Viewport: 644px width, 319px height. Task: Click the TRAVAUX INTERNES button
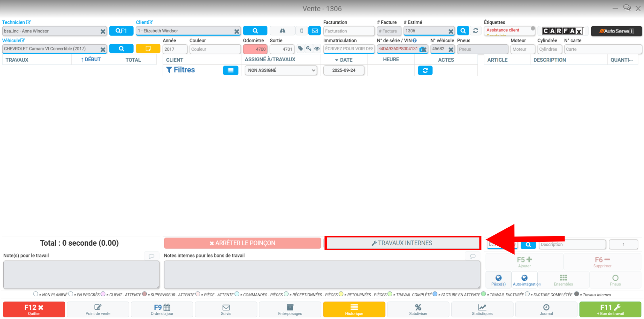[403, 243]
